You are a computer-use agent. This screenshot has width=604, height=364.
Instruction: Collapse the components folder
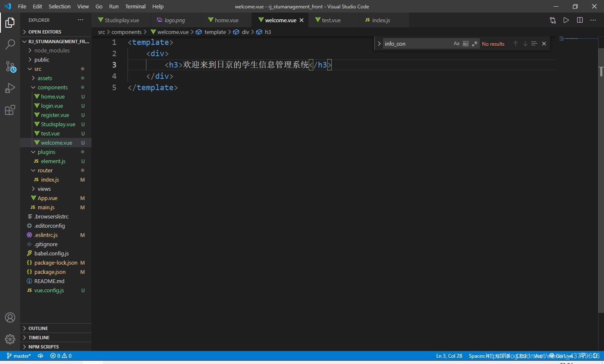56,87
